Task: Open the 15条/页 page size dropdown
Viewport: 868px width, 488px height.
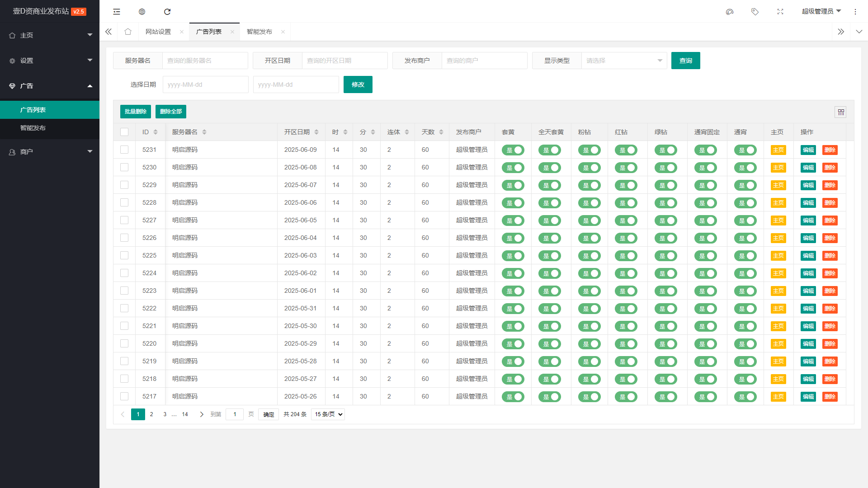Action: click(x=327, y=414)
